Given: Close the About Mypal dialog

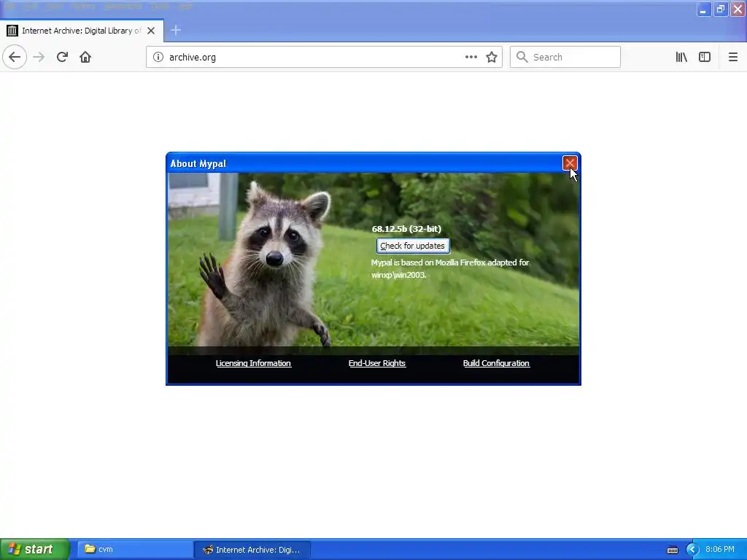Looking at the screenshot, I should pyautogui.click(x=570, y=163).
